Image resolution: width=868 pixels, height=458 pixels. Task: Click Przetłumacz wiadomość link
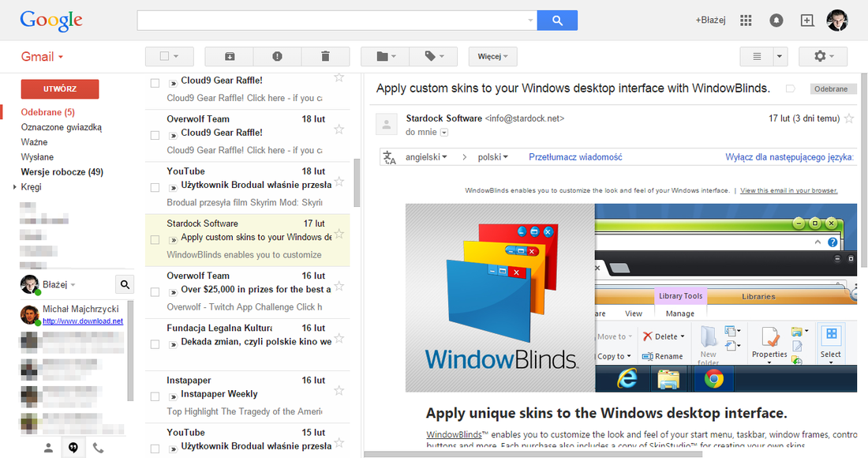[575, 157]
